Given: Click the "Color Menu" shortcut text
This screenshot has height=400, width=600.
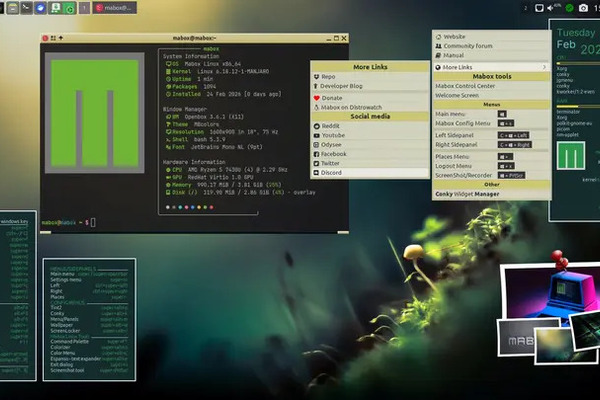Looking at the screenshot, I should (x=62, y=353).
